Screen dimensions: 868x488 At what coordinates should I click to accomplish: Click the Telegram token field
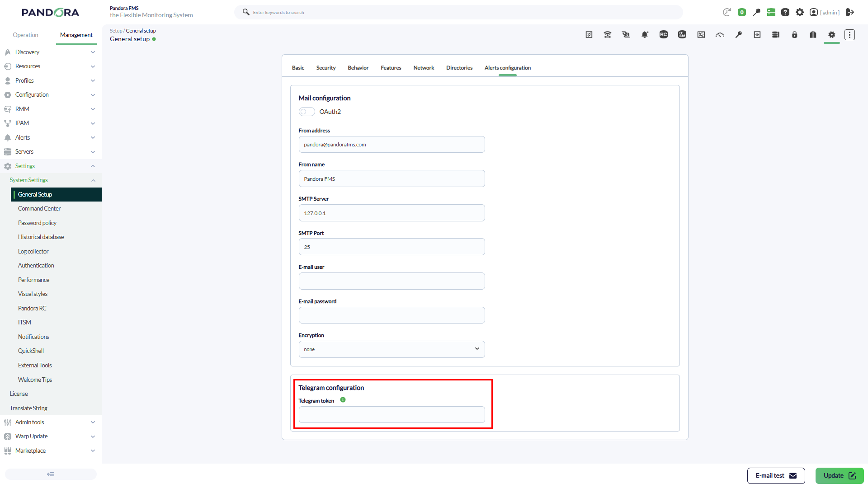coord(392,415)
